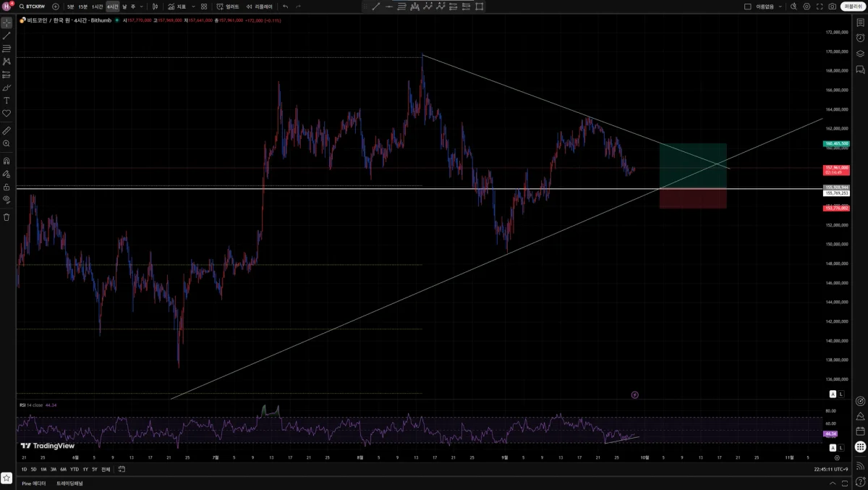Screen dimensions: 868x490
Task: Toggle auto scale A button
Action: click(833, 394)
